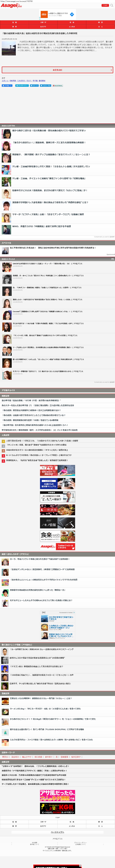
Task: Click the ツイート share button
Action: coord(34,86)
